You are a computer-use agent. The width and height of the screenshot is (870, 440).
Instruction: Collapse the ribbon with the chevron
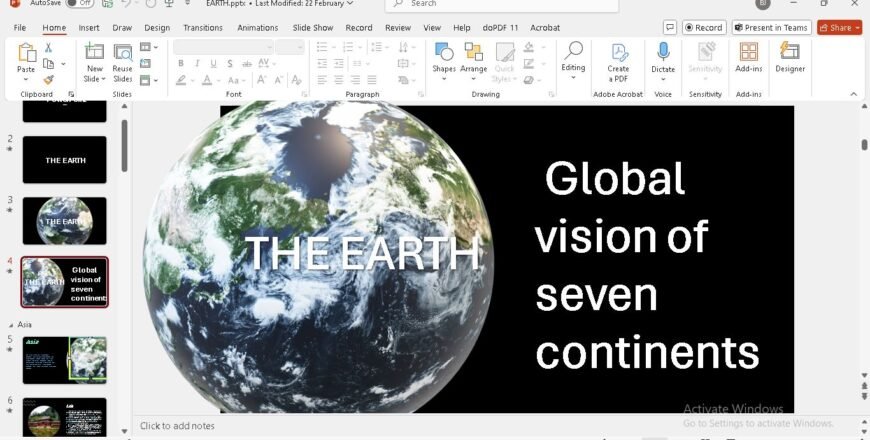[x=853, y=94]
